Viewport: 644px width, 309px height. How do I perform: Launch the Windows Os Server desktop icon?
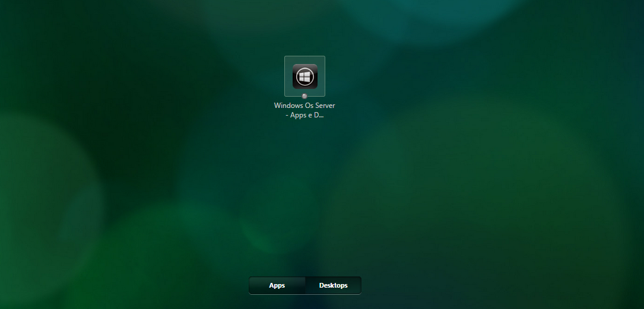tap(304, 76)
